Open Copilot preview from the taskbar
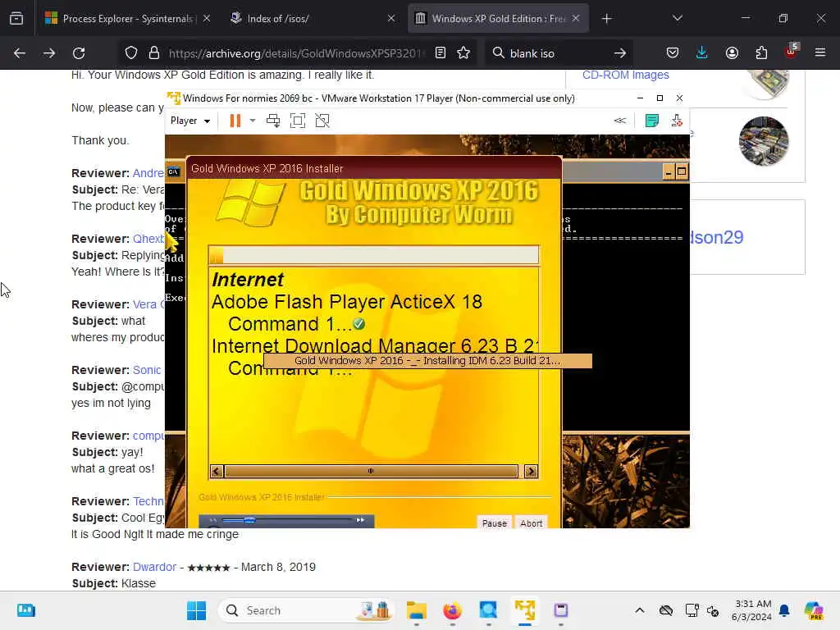The width and height of the screenshot is (840, 630). coord(814,610)
